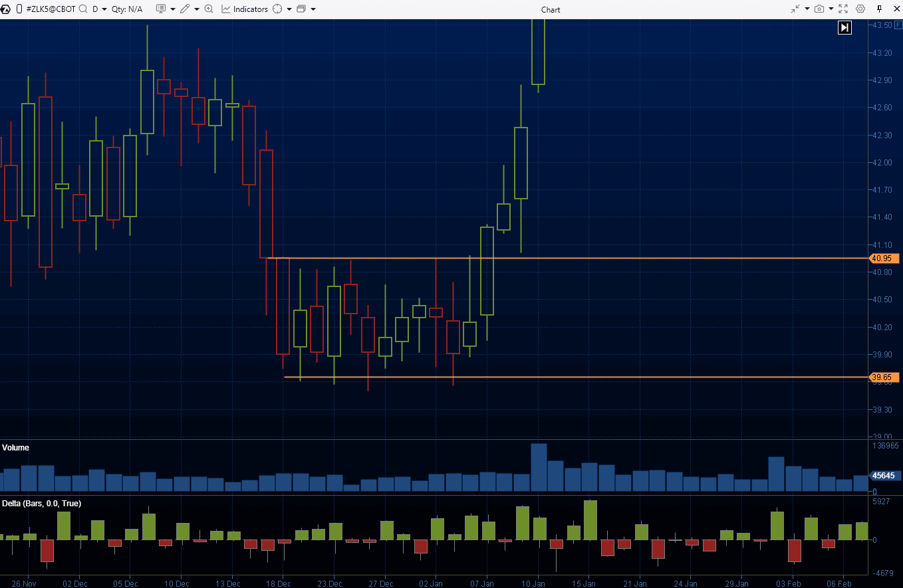
Task: Click the Qty: N/A label
Action: [126, 9]
